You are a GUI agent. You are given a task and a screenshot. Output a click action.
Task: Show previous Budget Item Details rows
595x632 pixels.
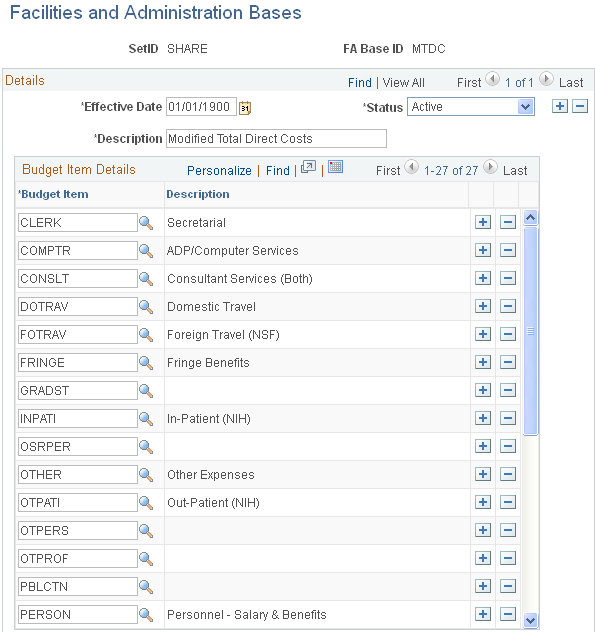(x=412, y=167)
